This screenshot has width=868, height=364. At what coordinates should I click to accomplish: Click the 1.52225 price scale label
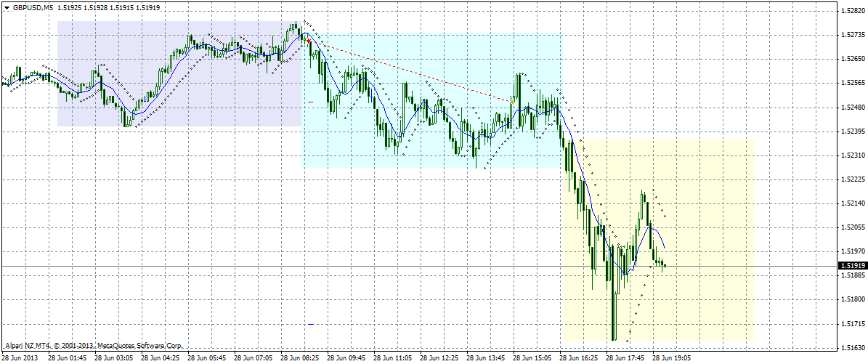(x=853, y=179)
